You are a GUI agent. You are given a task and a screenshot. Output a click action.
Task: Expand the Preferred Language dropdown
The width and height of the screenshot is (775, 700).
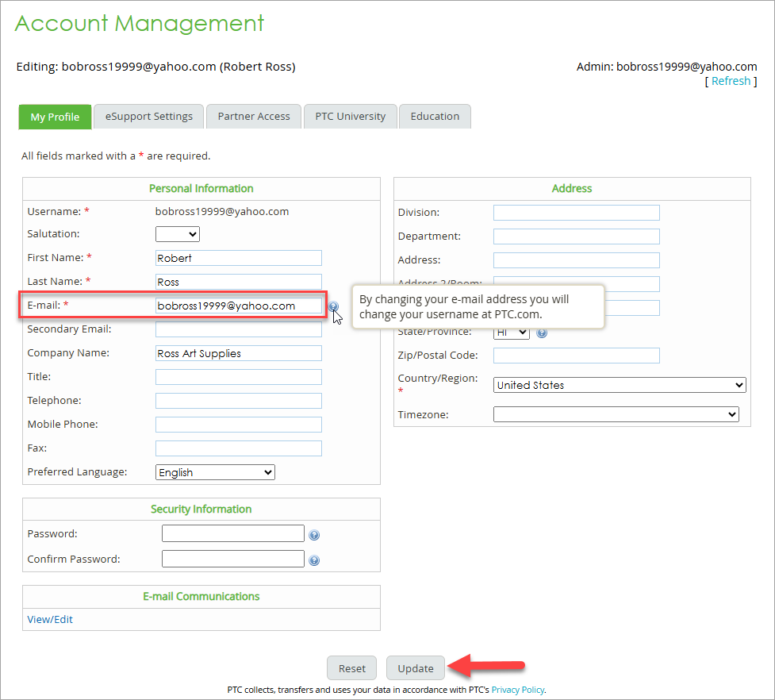click(x=215, y=472)
